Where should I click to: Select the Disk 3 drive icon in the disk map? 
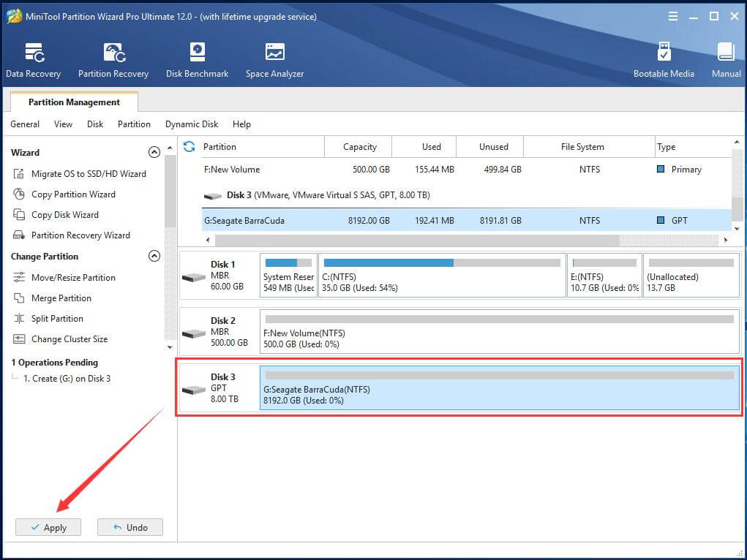pyautogui.click(x=194, y=390)
